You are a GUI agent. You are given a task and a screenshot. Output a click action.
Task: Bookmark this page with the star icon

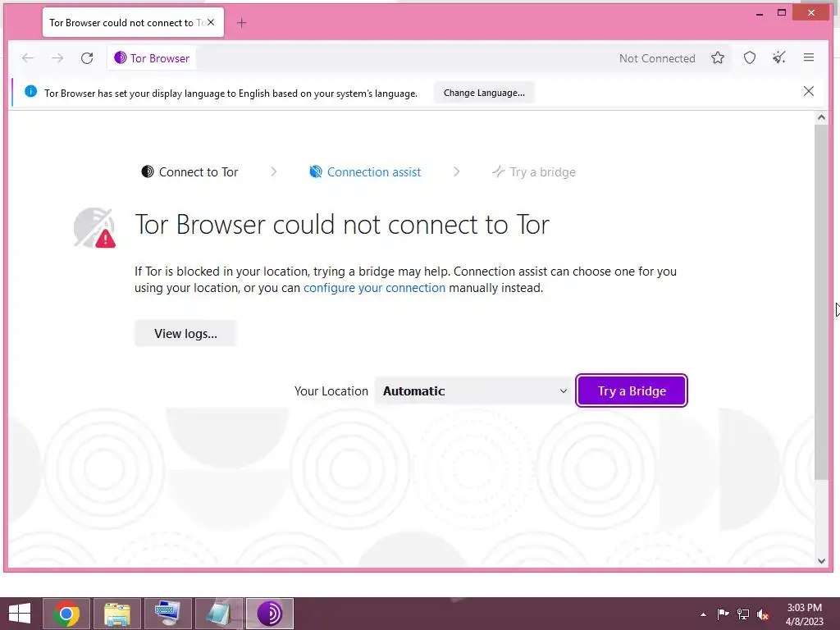pos(718,58)
